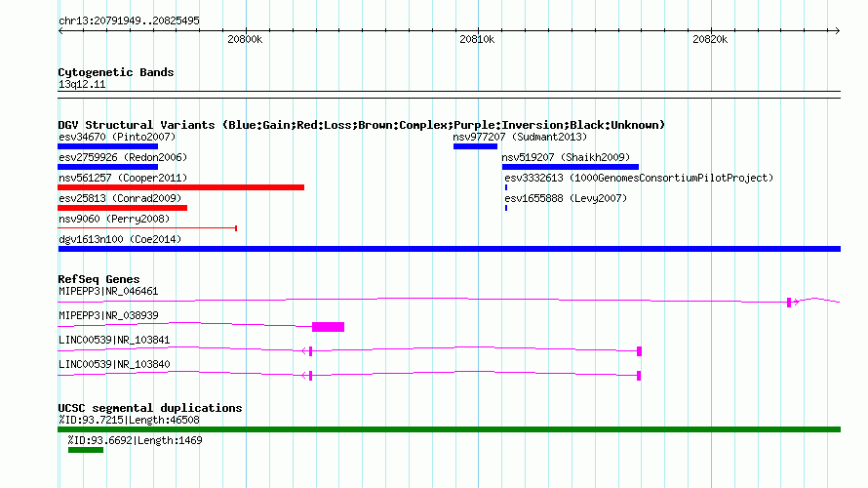
Task: Click the MIPEPP3|NR_046461 exon near the right end
Action: 789,303
